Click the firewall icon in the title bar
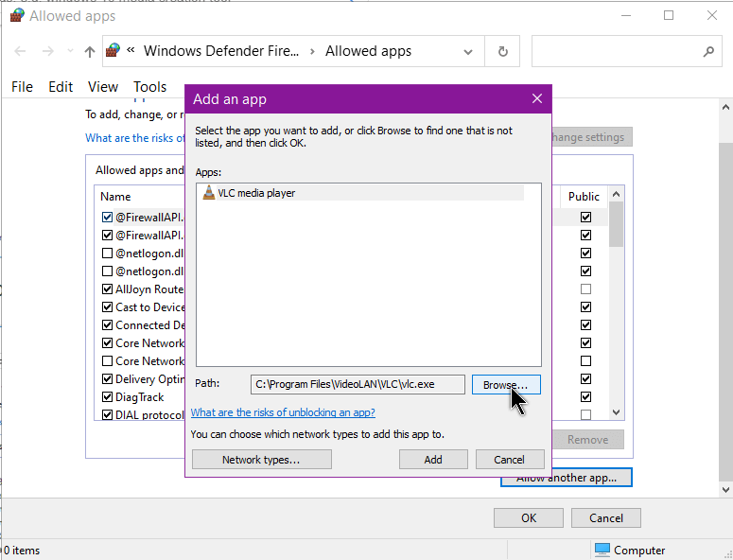This screenshot has width=733, height=560. point(17,15)
